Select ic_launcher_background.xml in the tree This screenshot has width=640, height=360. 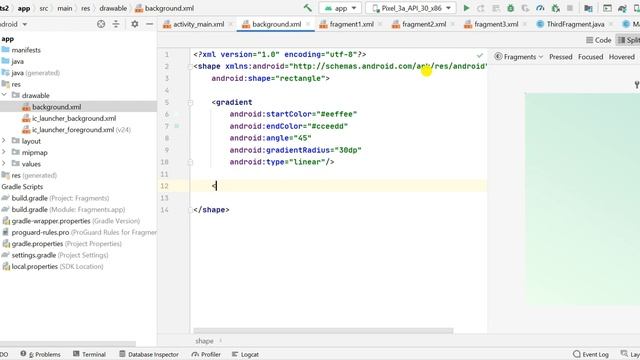coord(74,118)
